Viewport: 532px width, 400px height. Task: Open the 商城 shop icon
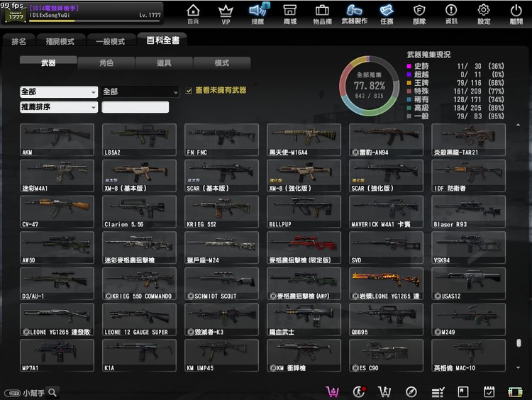(x=290, y=14)
